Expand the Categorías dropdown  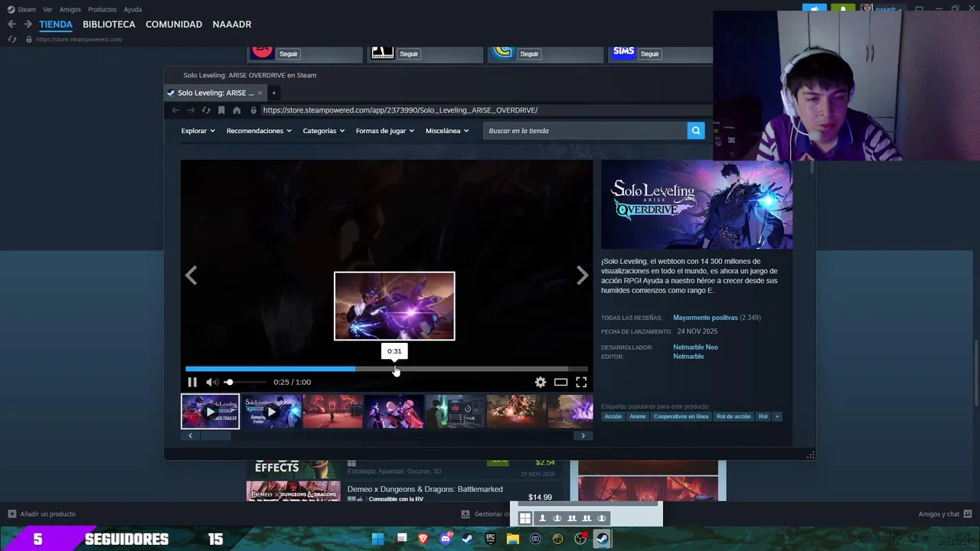(324, 131)
